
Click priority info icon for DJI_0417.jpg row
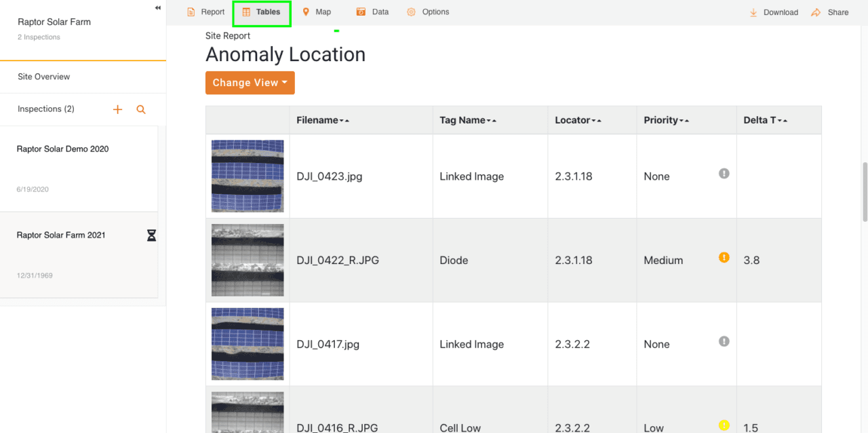[x=724, y=341]
